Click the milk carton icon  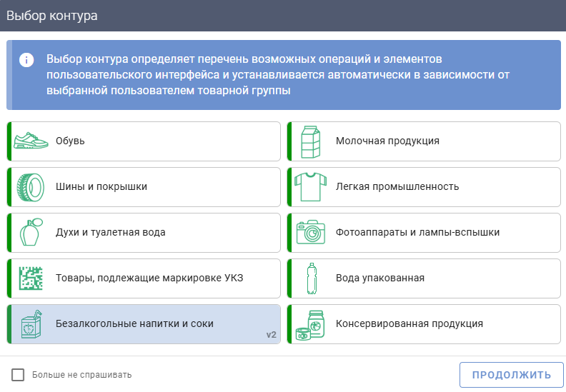[x=310, y=141]
